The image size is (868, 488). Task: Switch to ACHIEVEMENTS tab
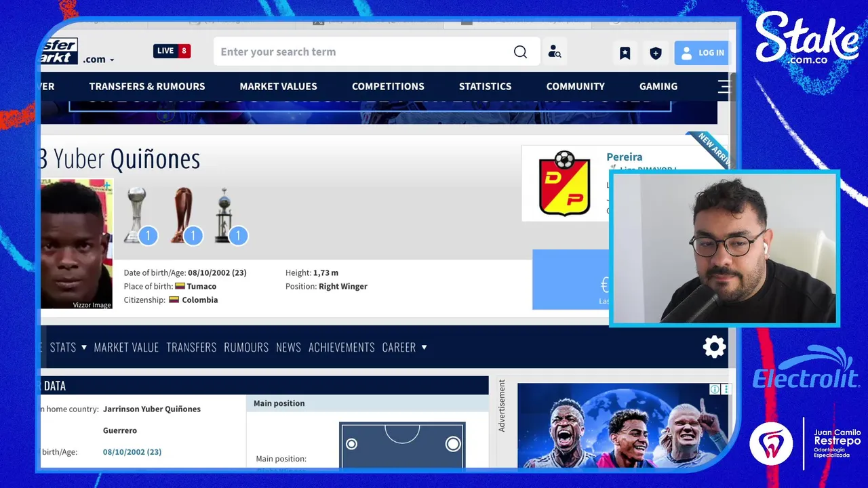[342, 347]
